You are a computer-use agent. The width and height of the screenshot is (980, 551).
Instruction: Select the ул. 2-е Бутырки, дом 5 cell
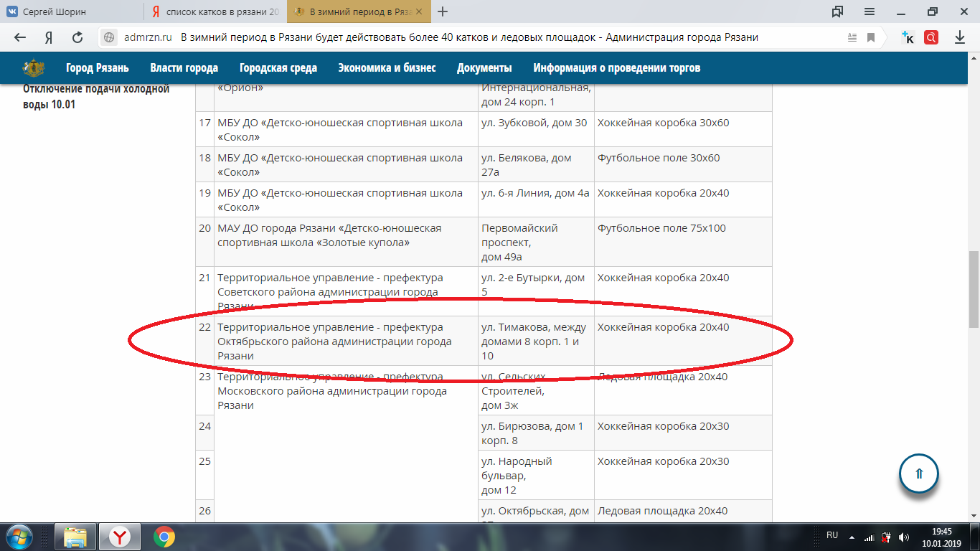[x=536, y=291]
